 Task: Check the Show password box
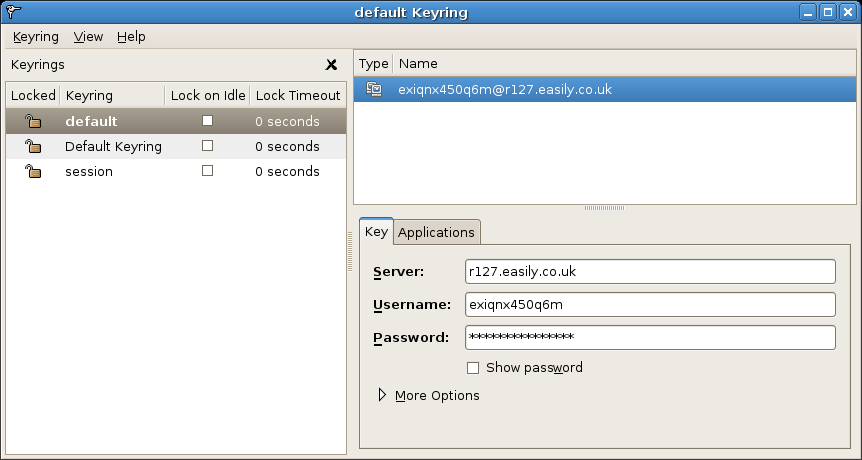click(473, 368)
